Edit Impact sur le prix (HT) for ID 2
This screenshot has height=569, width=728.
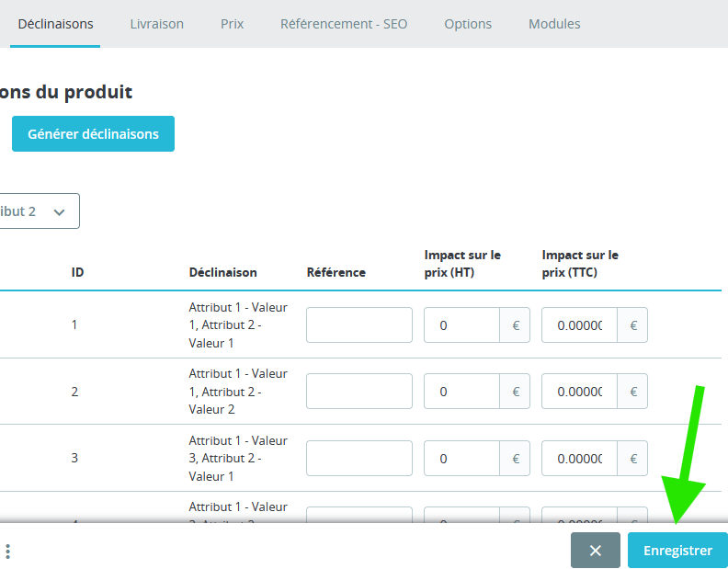[461, 392]
